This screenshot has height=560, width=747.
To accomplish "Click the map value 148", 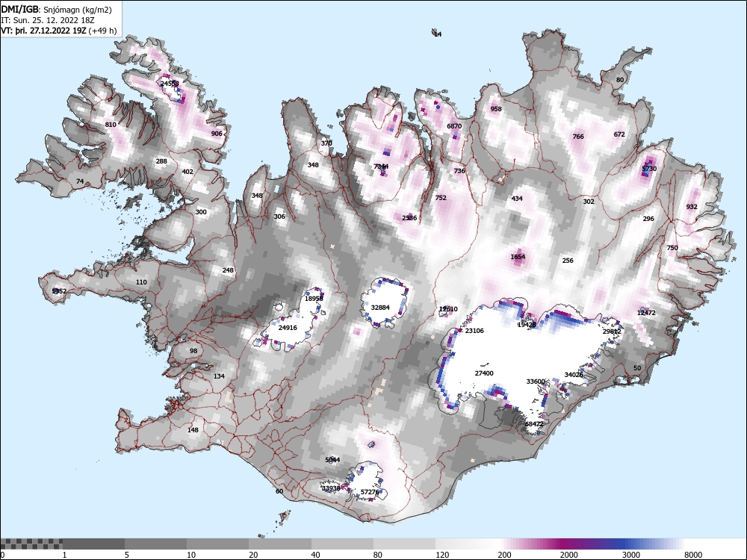I will coord(193,430).
